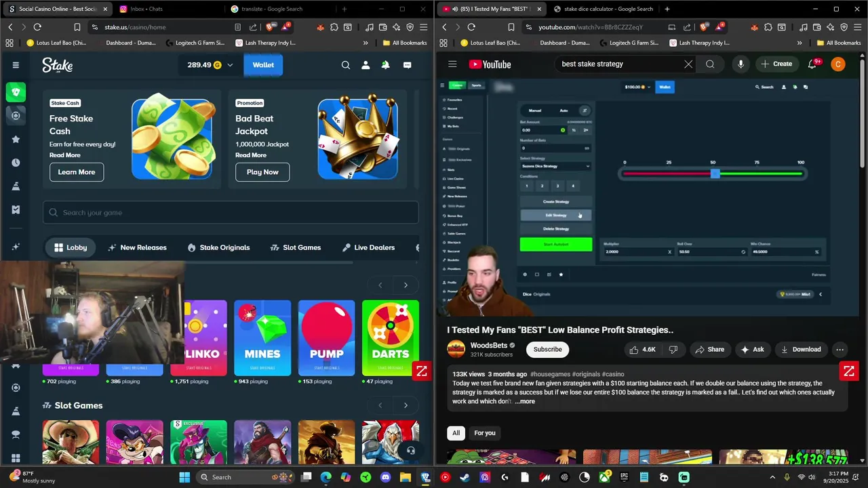Click green shield icon in Stake sidebar
The width and height of the screenshot is (868, 488).
(16, 92)
